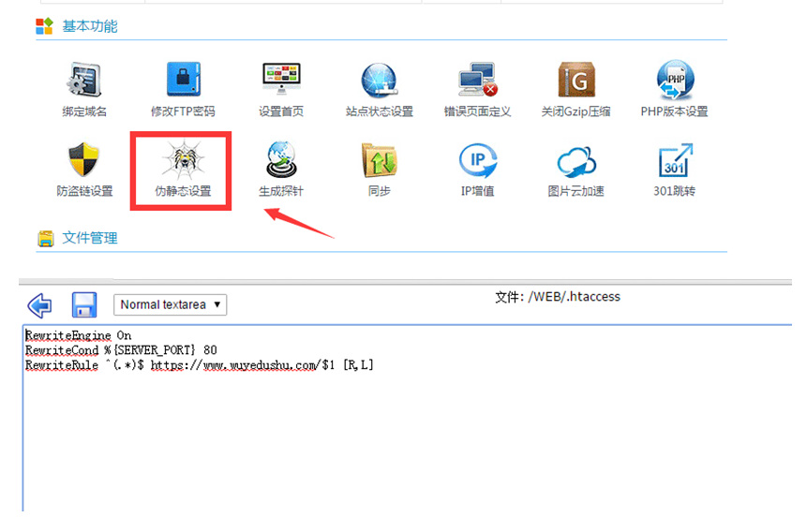
Task: Click the blue back arrow in editor
Action: point(39,305)
